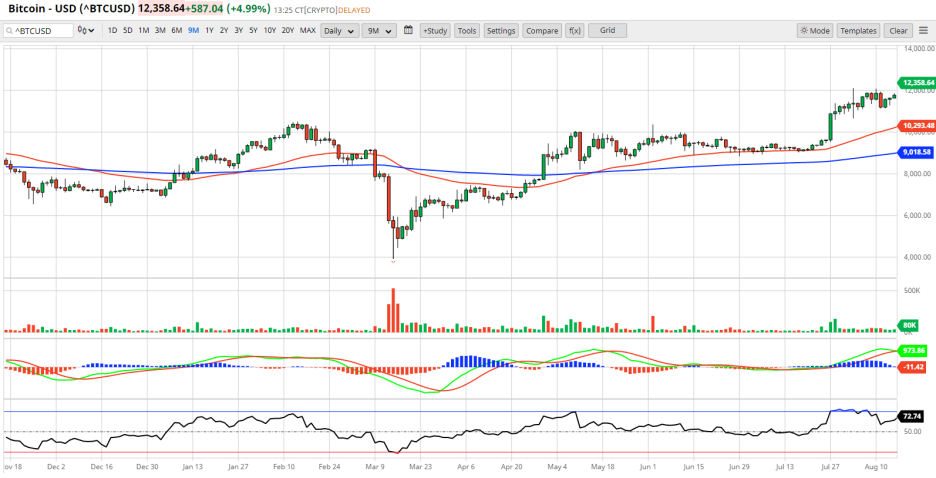The height and width of the screenshot is (478, 936).
Task: Show the MAX time range
Action: (308, 30)
